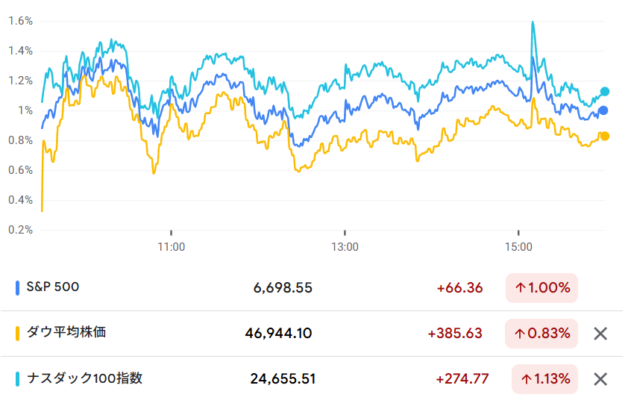Click the cyan Nasdaq endpoint dot on chart

tap(604, 92)
